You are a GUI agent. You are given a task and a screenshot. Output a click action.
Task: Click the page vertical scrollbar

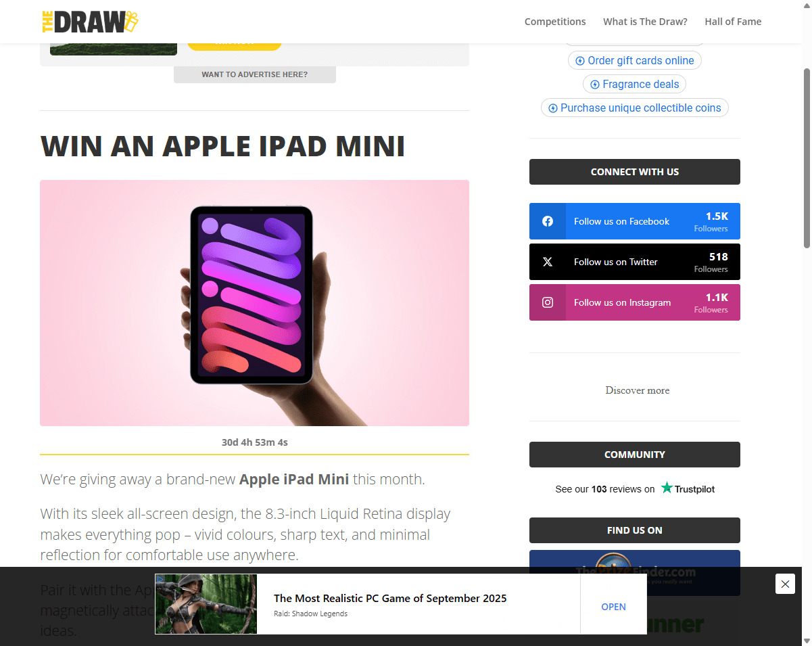pos(807,158)
